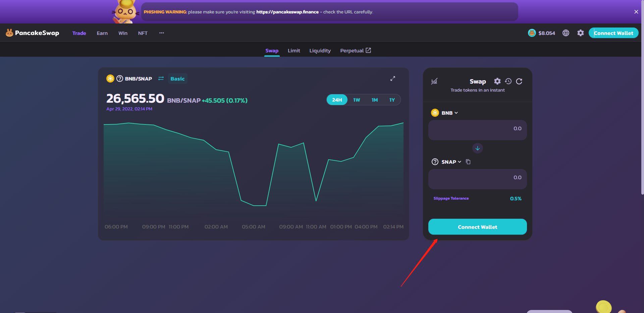Open global settings gear in header

pos(581,33)
